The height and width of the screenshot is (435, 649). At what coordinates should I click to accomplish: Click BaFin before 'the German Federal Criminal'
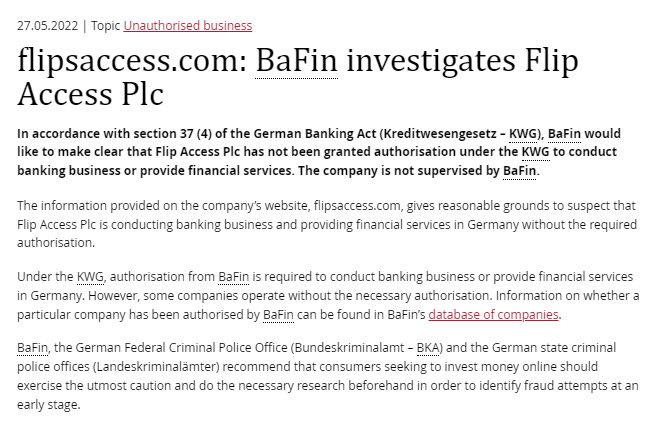[34, 349]
